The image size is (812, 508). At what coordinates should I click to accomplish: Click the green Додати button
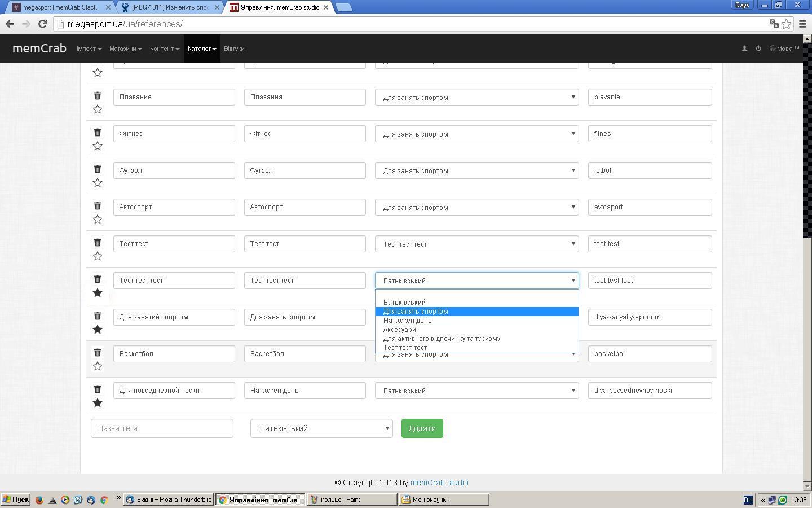[x=422, y=428]
